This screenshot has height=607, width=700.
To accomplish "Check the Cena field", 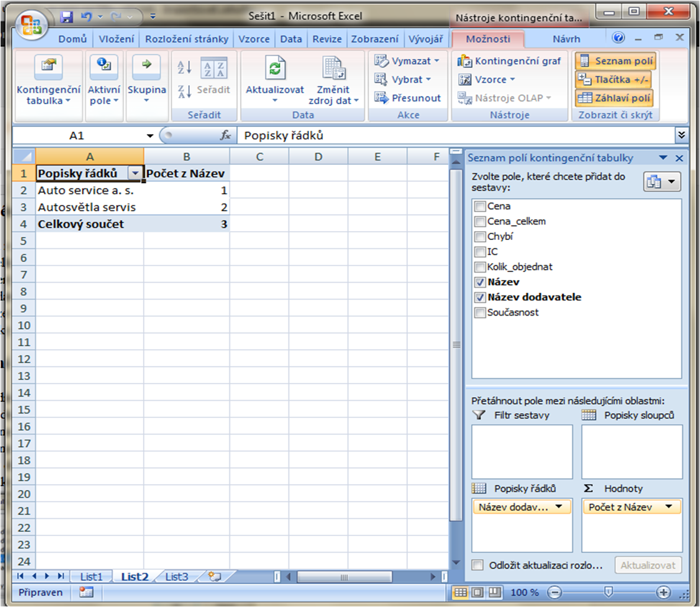I will pos(480,206).
